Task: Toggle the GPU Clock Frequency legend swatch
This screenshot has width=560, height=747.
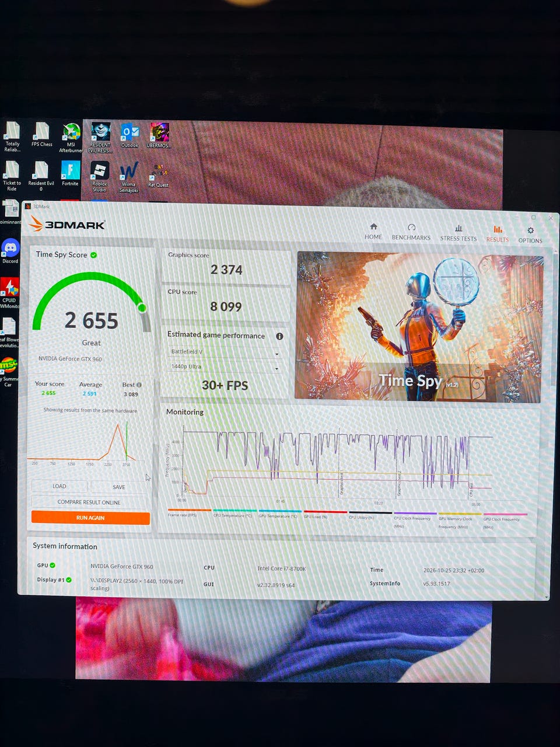Action: click(x=505, y=514)
